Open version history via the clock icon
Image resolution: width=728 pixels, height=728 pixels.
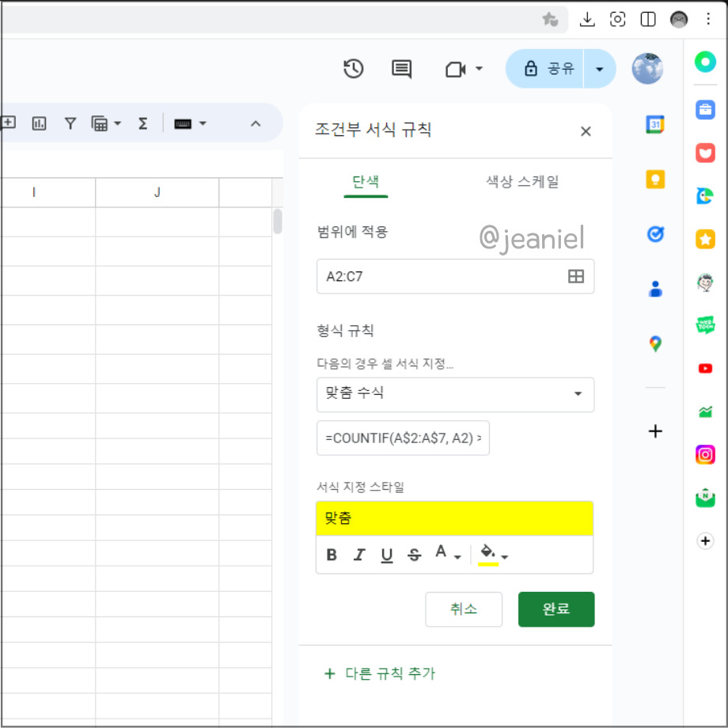point(354,69)
